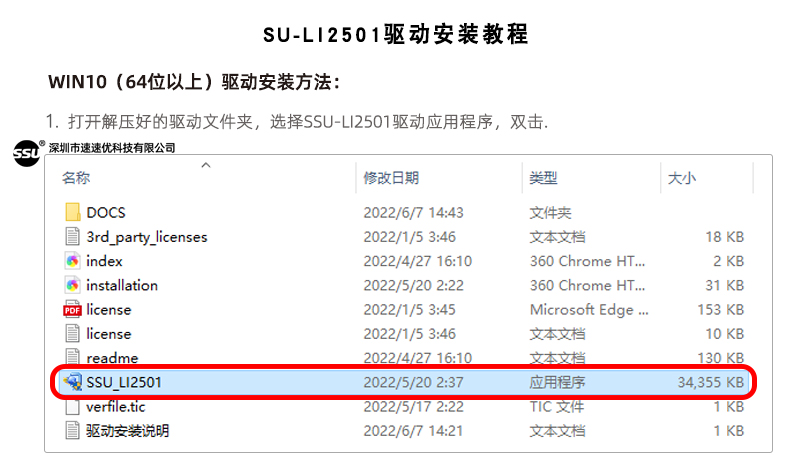This screenshot has width=790, height=463.
Task: Click the index 360 Chrome icon
Action: [x=73, y=260]
